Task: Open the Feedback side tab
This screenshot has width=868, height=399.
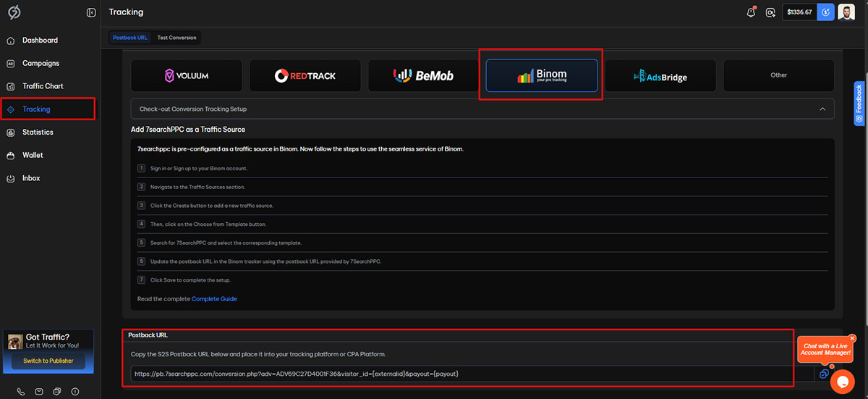Action: coord(859,103)
